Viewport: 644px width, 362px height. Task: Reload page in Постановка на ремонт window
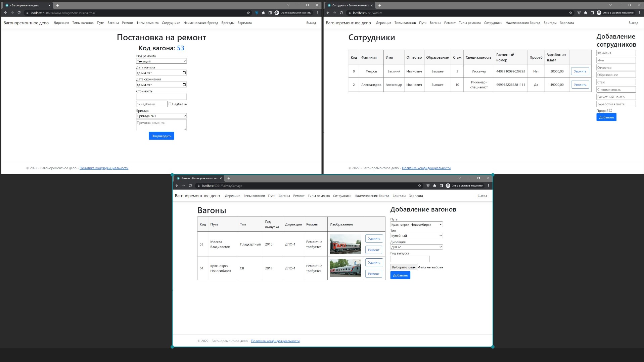(x=19, y=13)
